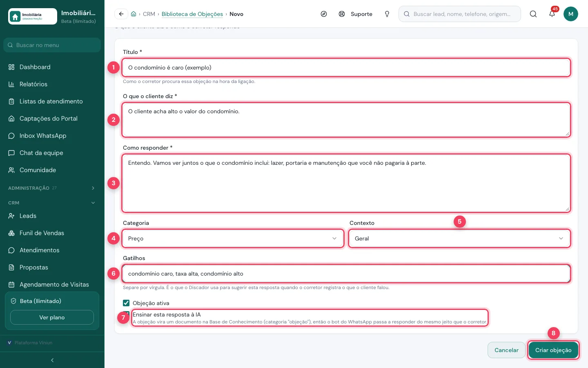This screenshot has height=368, width=588.
Task: Open Listas de atendimento
Action: [x=52, y=101]
